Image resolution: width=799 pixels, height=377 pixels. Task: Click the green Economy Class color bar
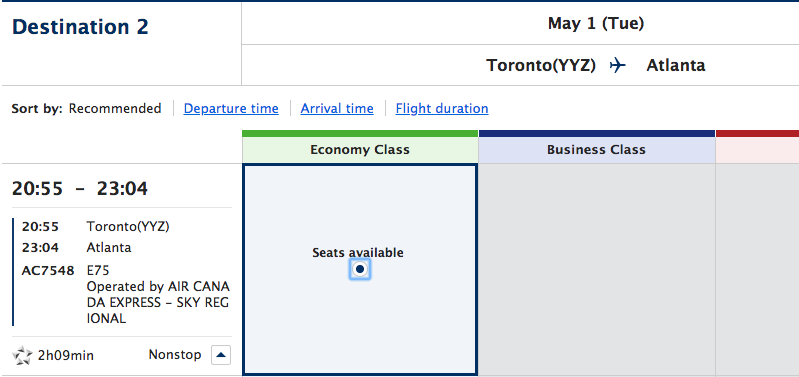pyautogui.click(x=360, y=133)
